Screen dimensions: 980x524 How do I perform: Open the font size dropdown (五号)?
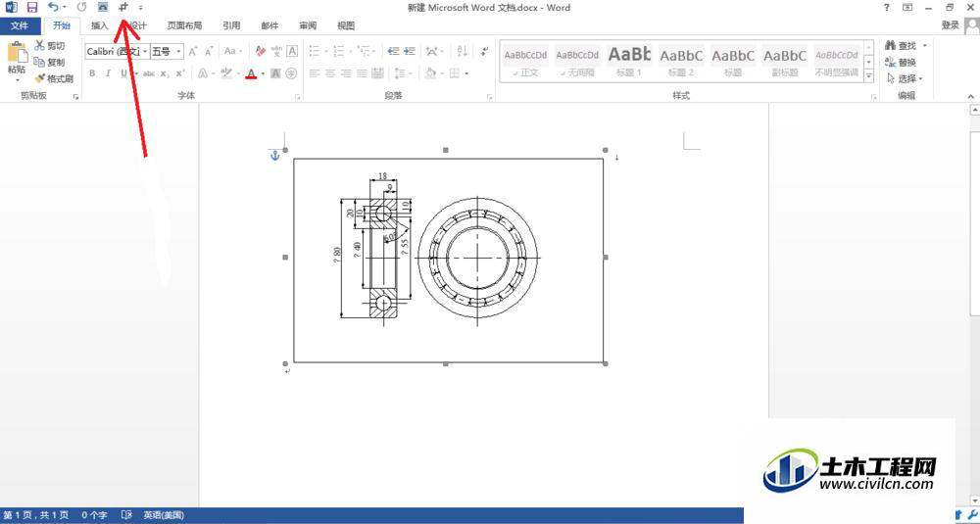(178, 51)
